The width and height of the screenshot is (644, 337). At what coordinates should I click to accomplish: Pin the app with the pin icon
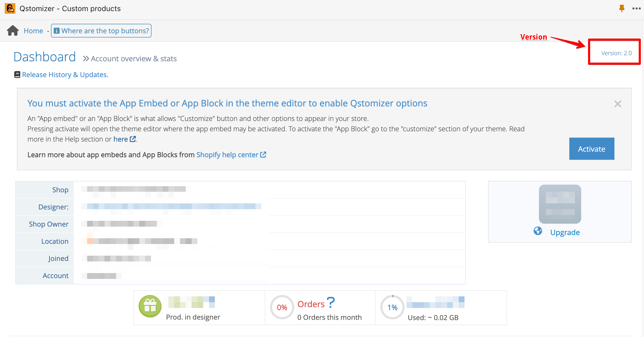click(x=622, y=8)
